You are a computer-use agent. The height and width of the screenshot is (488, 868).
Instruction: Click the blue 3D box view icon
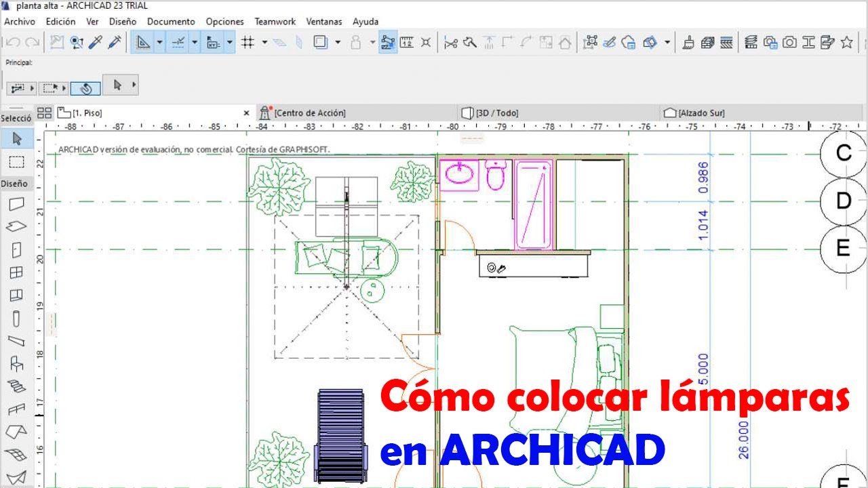tap(650, 42)
